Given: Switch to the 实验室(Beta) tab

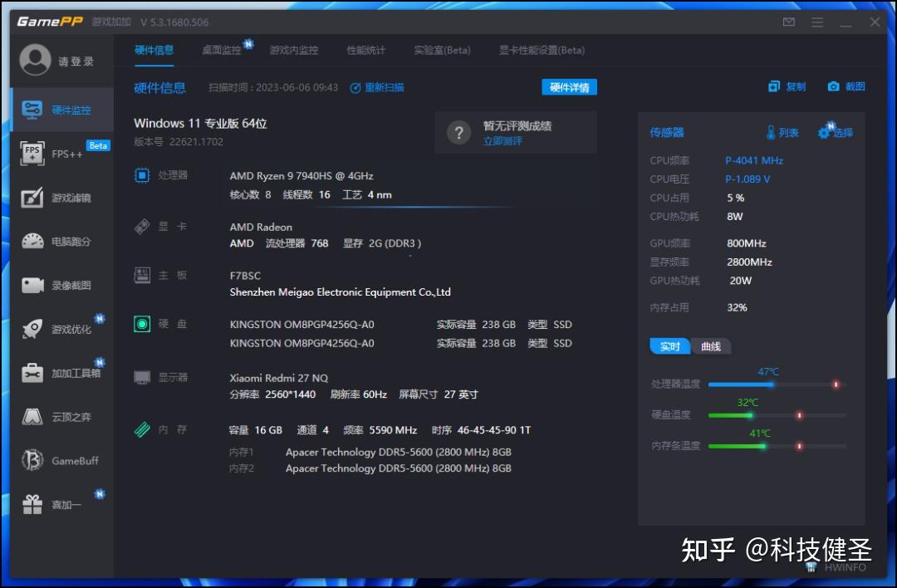Looking at the screenshot, I should (x=441, y=50).
